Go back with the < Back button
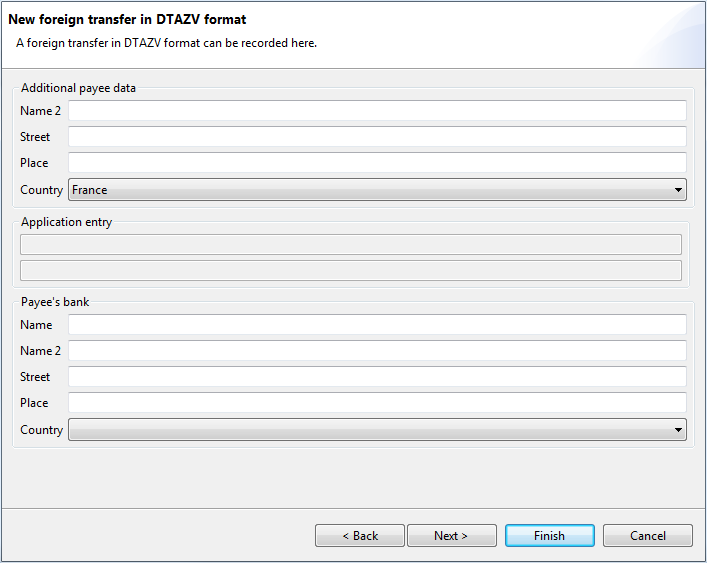 point(360,536)
